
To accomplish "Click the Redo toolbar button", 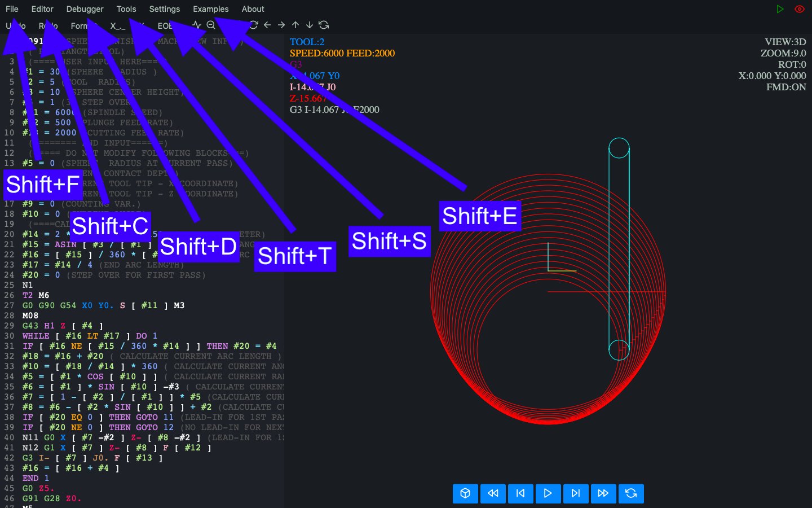I will (x=48, y=26).
